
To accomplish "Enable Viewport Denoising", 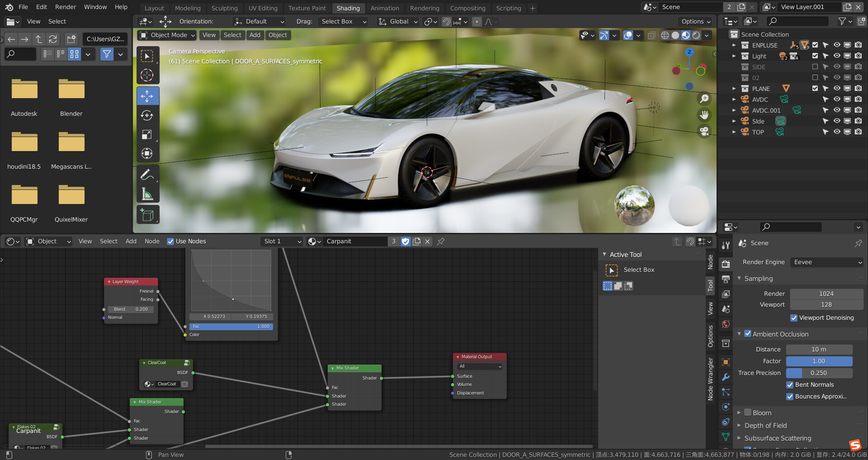I will click(793, 318).
